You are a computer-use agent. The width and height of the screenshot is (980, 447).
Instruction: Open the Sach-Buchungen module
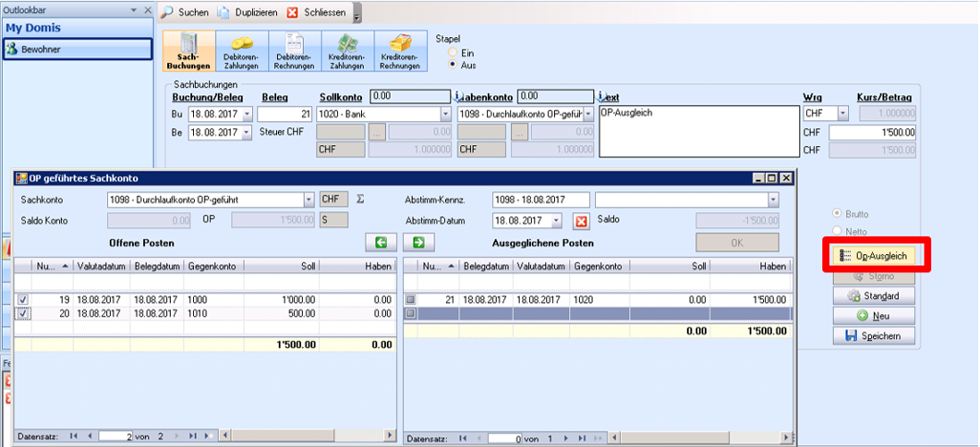click(188, 52)
